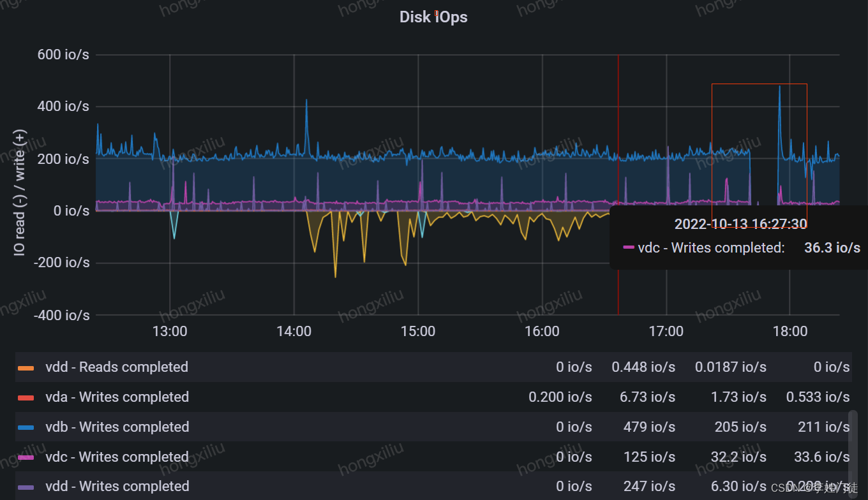868x500 pixels.
Task: Click blue swatch for vdb Writes completed
Action: click(26, 428)
